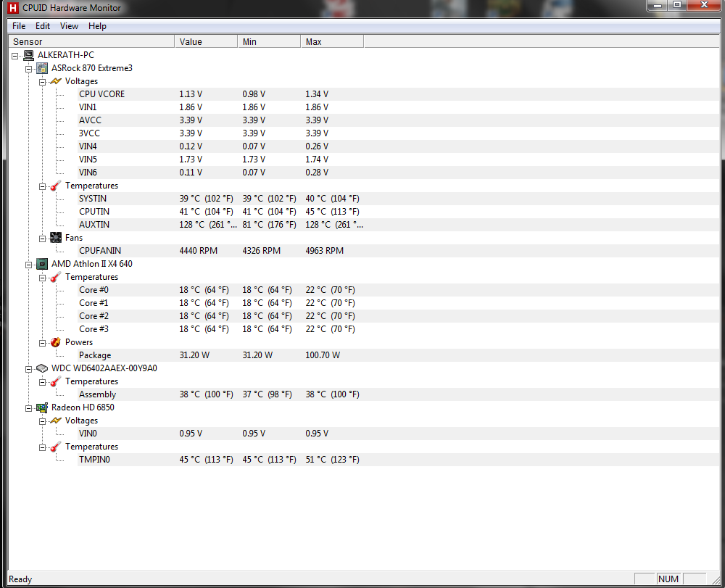The image size is (725, 588).
Task: Select the CPUFANIN fan row
Action: 399,251
